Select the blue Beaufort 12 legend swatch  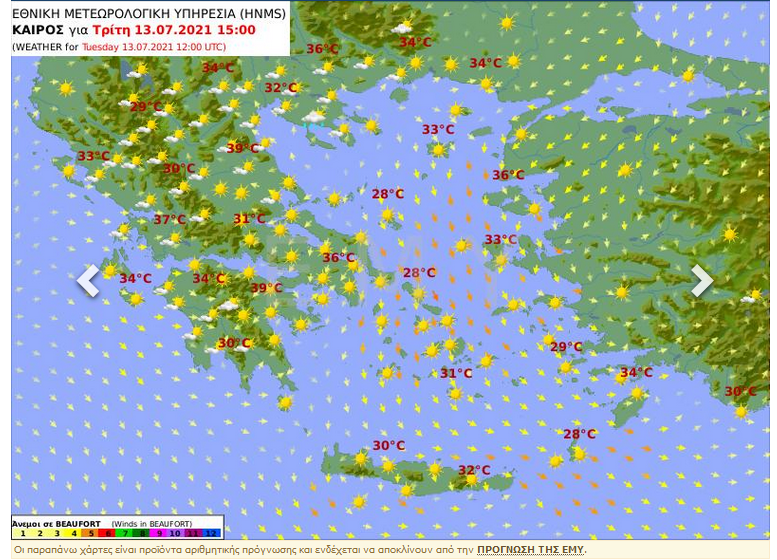click(212, 534)
